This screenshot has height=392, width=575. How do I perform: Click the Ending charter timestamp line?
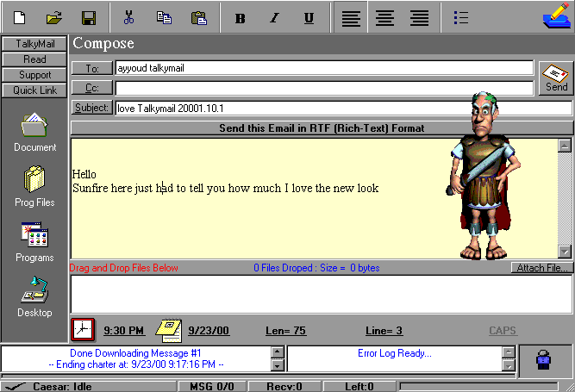[135, 364]
